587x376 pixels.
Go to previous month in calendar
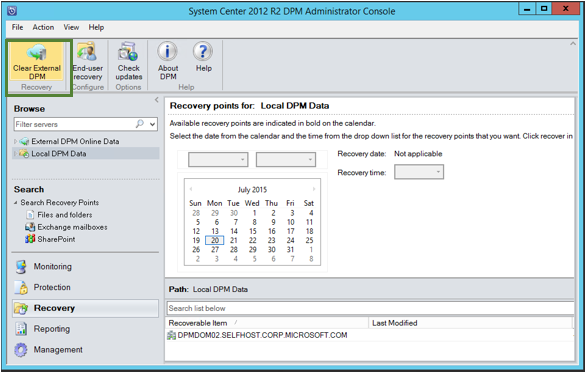click(x=191, y=189)
